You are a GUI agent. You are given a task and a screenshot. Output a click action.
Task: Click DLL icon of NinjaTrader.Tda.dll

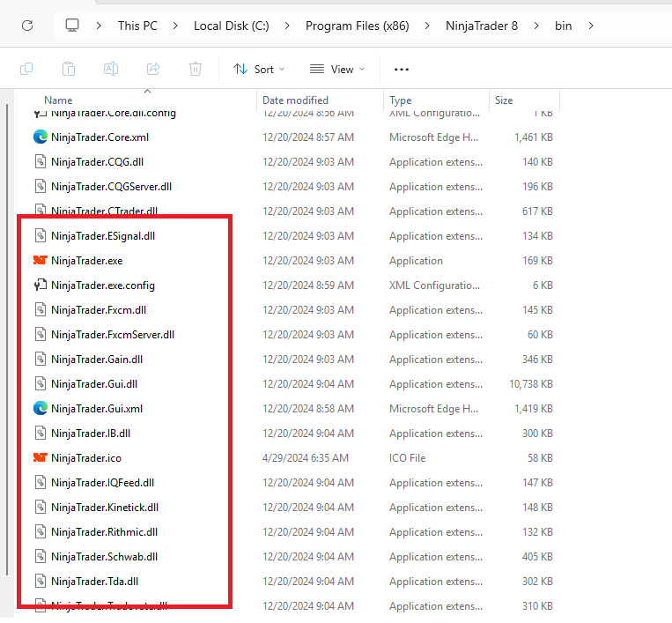[41, 581]
